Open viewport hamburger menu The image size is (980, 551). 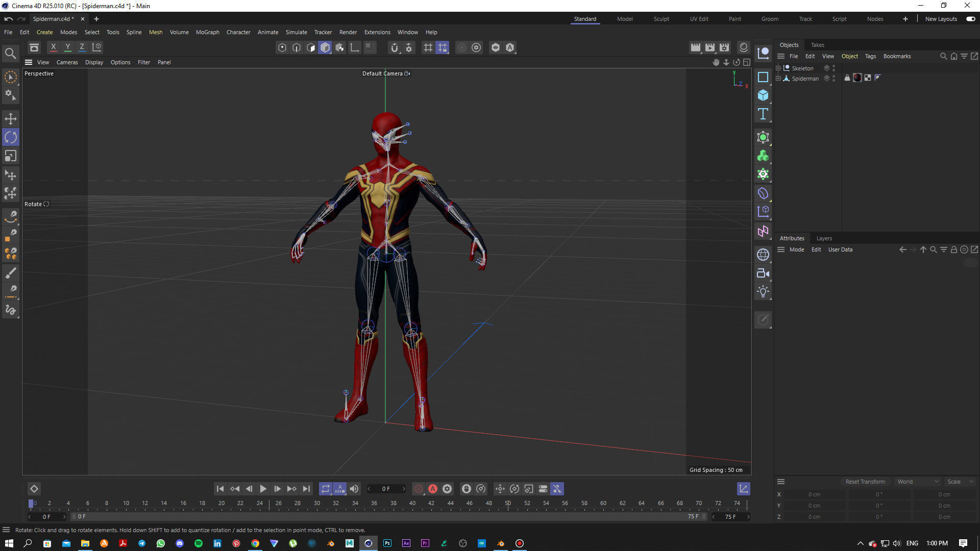click(x=29, y=62)
